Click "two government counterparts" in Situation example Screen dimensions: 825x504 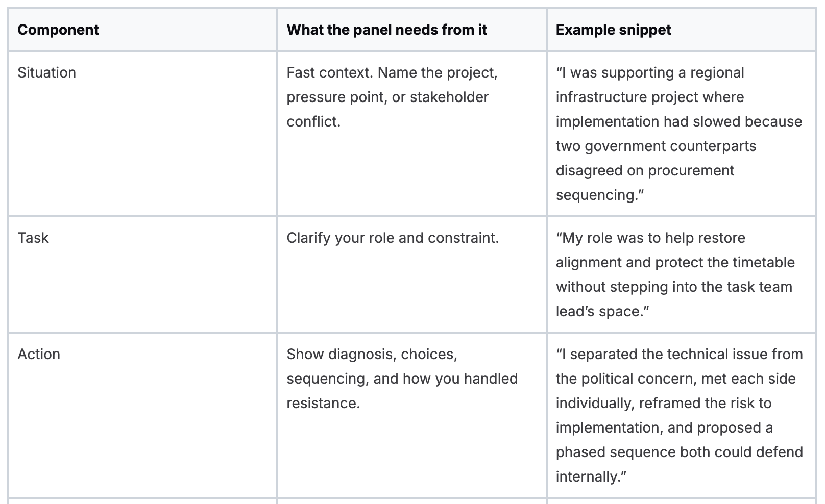point(656,146)
